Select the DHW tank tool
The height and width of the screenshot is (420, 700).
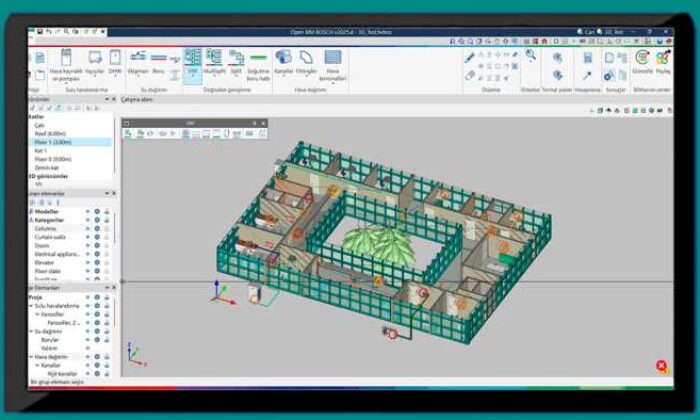(115, 62)
